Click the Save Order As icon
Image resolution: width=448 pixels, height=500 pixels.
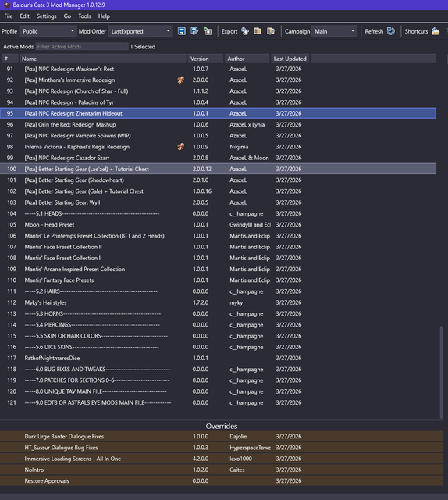pyautogui.click(x=194, y=31)
